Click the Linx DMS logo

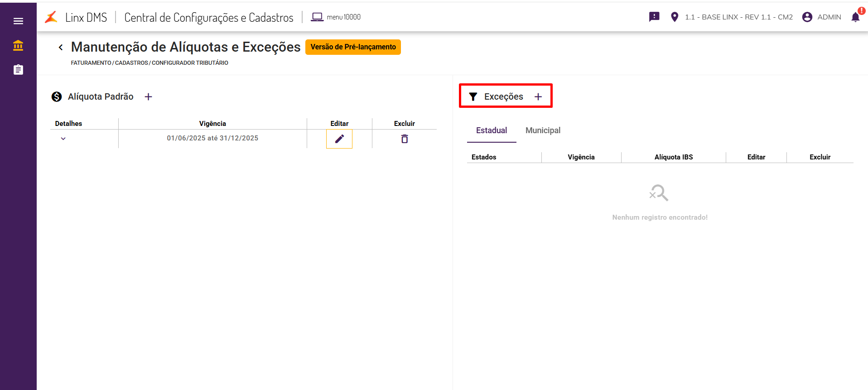pos(52,17)
